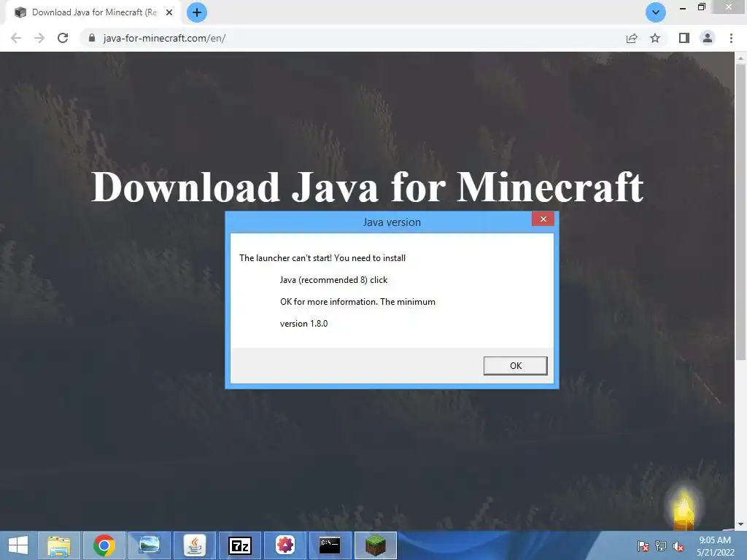This screenshot has width=747, height=560.
Task: Click the page vertical scrollbar thumb
Action: (740, 212)
